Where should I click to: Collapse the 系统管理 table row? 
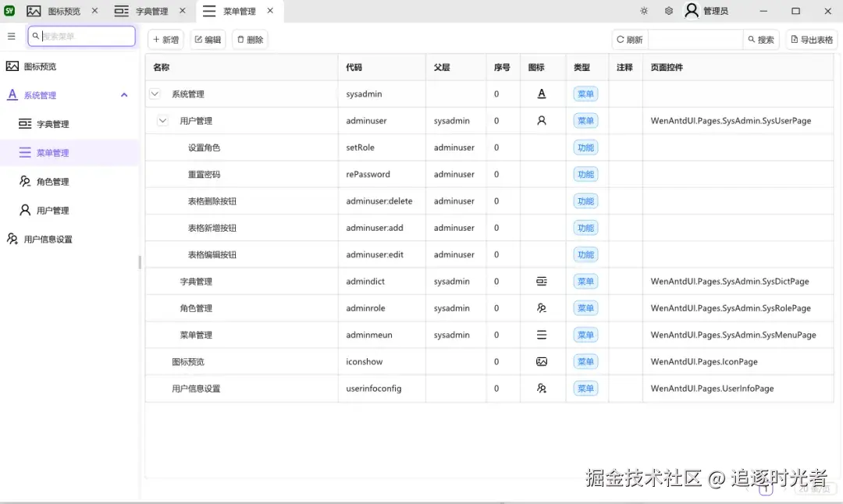click(x=155, y=94)
